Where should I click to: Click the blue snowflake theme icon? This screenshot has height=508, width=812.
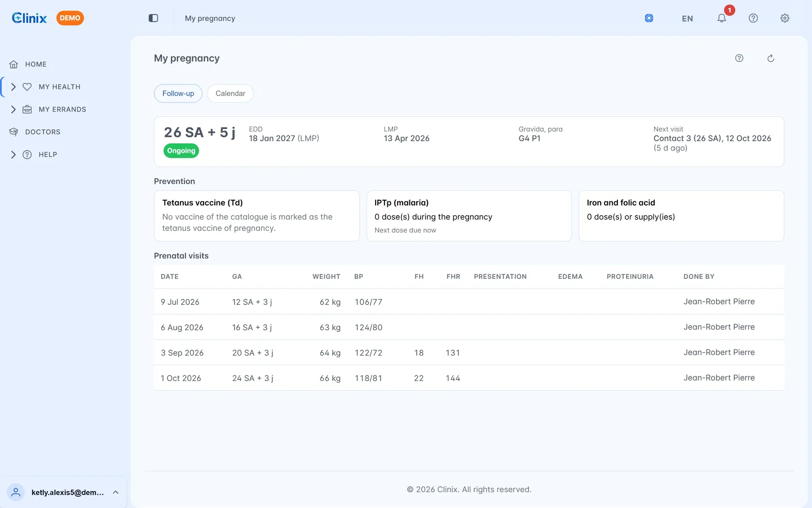(x=649, y=18)
